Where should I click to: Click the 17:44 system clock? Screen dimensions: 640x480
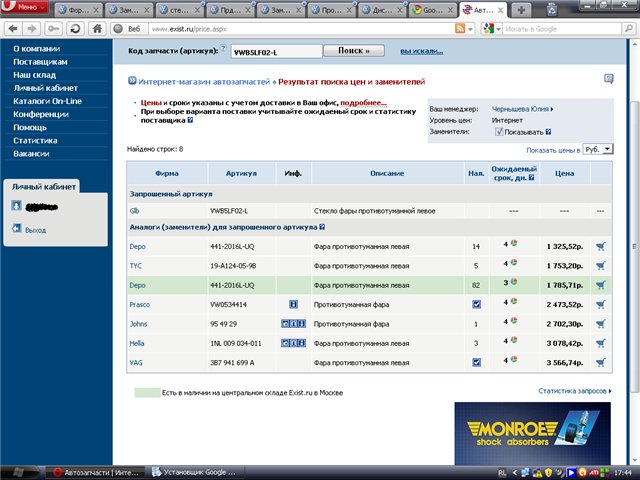click(x=622, y=473)
